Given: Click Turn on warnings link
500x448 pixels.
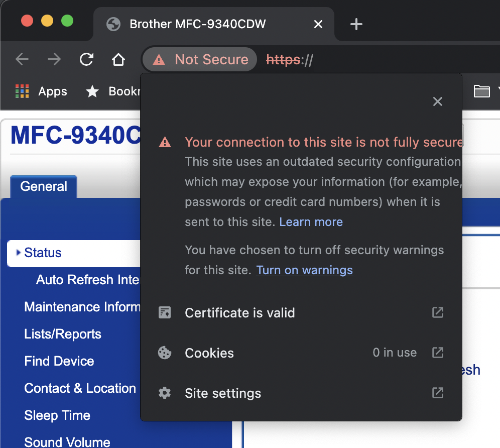Looking at the screenshot, I should 304,270.
